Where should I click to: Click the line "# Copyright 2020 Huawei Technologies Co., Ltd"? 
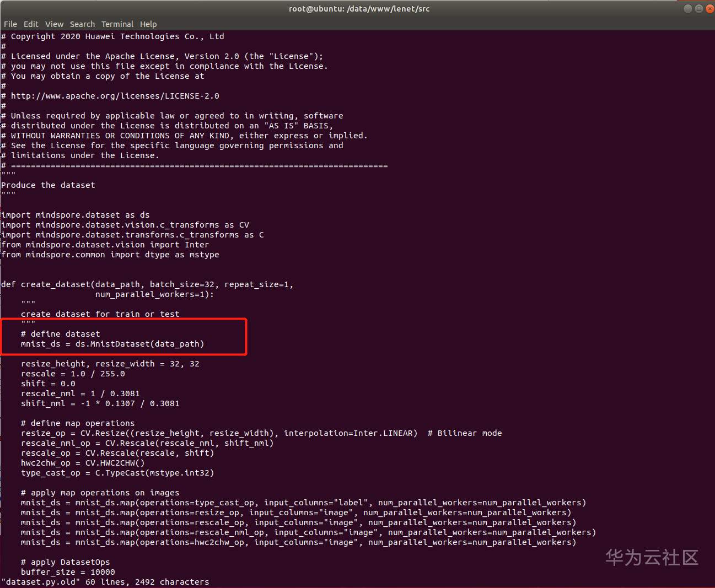[x=112, y=36]
